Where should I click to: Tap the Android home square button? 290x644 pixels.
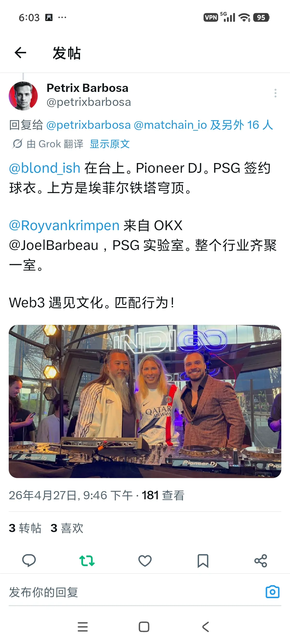tap(144, 627)
